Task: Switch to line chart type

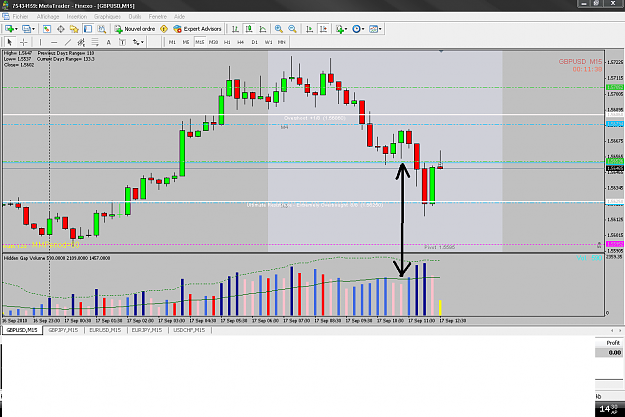Action: 263,29
